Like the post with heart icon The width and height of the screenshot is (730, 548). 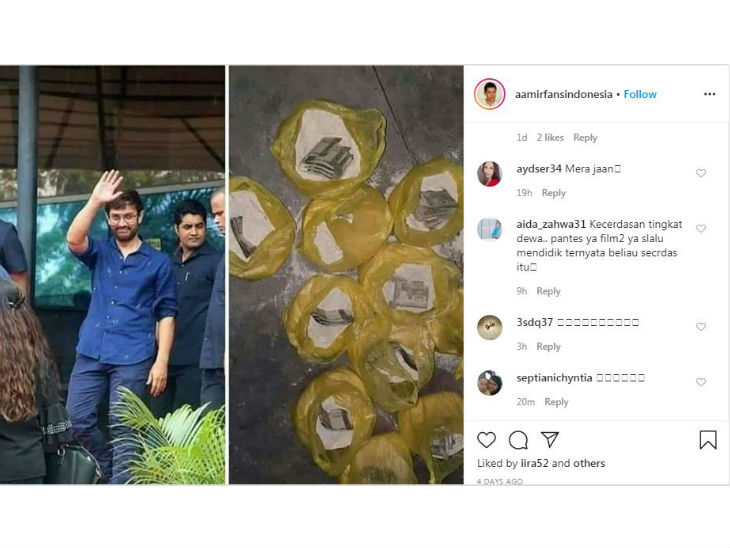(x=487, y=440)
